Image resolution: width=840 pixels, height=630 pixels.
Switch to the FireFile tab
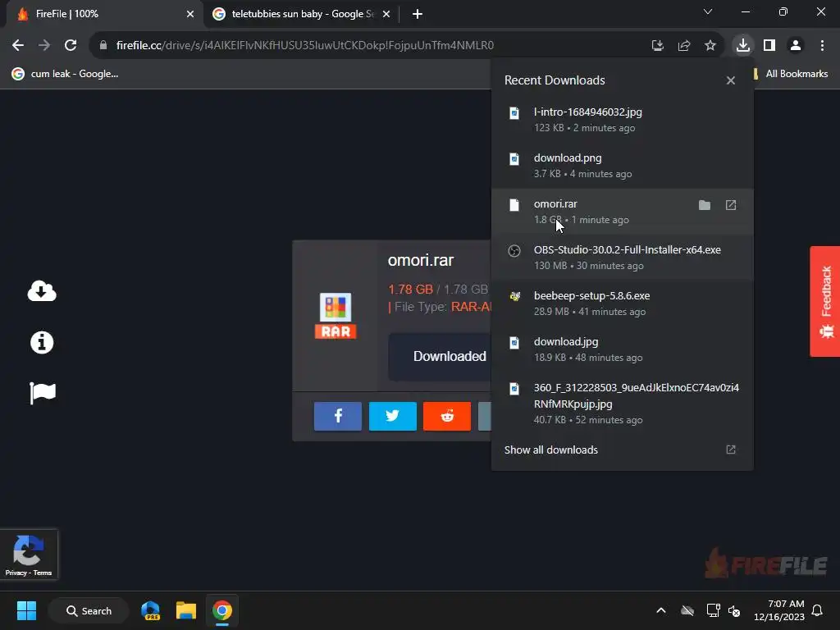tap(102, 14)
